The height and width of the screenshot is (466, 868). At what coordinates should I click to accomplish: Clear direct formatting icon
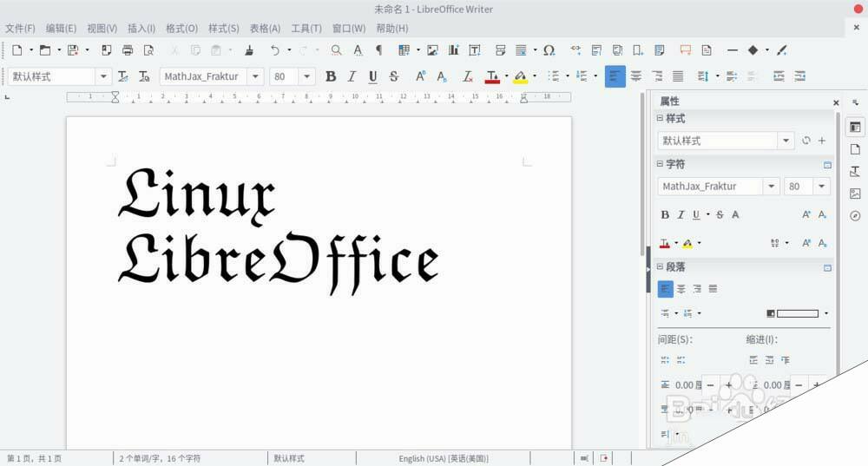(x=468, y=76)
